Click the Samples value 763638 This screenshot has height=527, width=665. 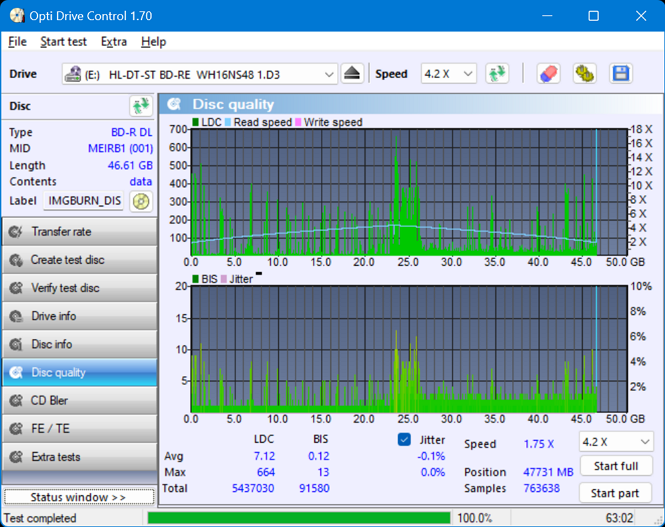pos(542,488)
